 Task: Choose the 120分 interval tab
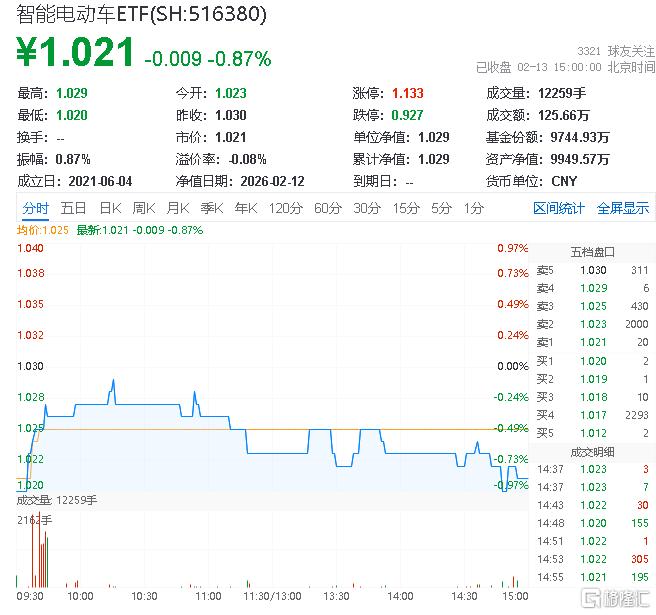286,208
